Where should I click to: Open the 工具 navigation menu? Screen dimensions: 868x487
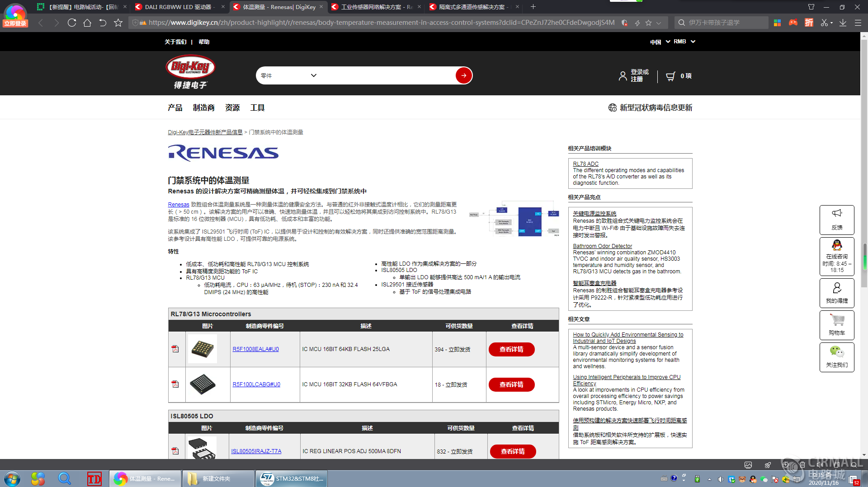257,108
